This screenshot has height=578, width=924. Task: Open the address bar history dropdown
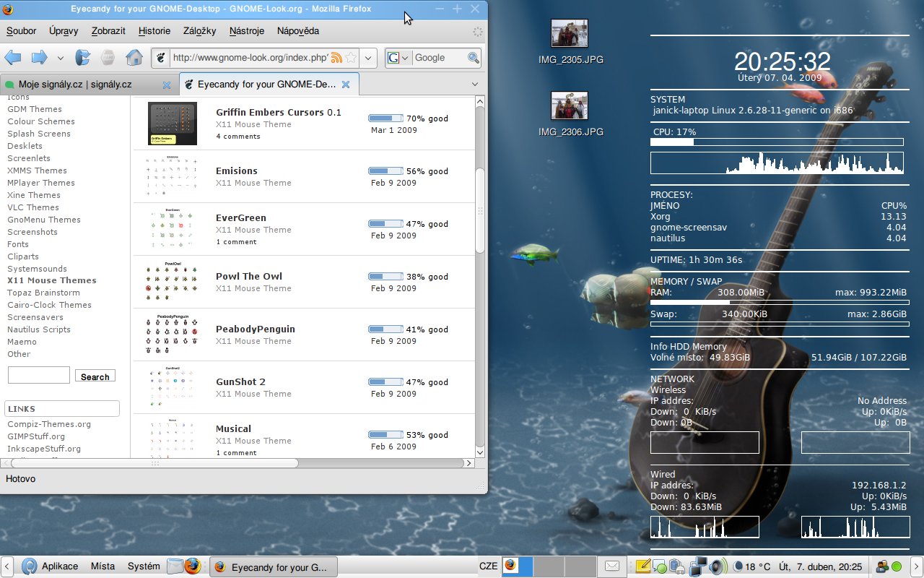click(x=368, y=58)
